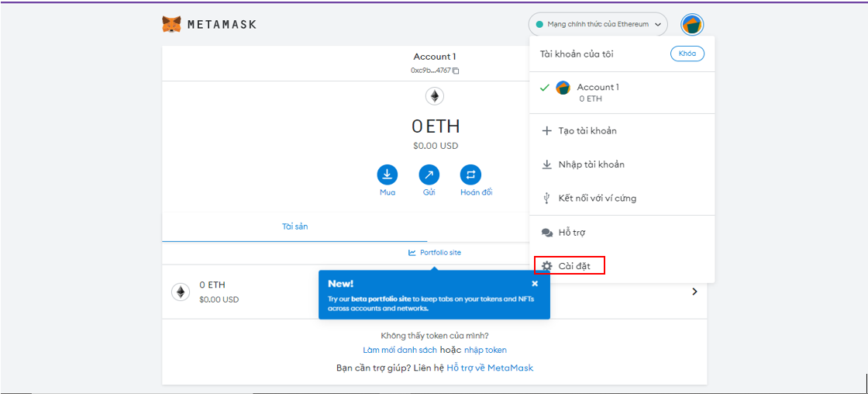Image resolution: width=868 pixels, height=394 pixels.
Task: Click the Mua (buy) download icon
Action: pos(387,175)
